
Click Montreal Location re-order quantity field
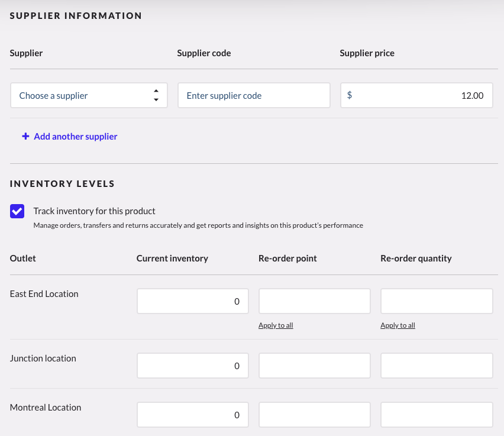pyautogui.click(x=437, y=415)
